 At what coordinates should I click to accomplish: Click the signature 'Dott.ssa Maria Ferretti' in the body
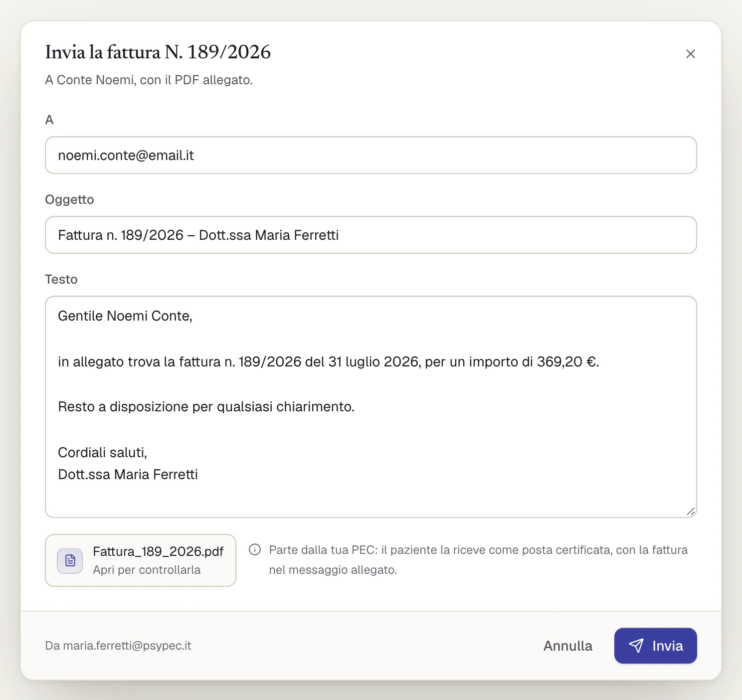pos(128,474)
